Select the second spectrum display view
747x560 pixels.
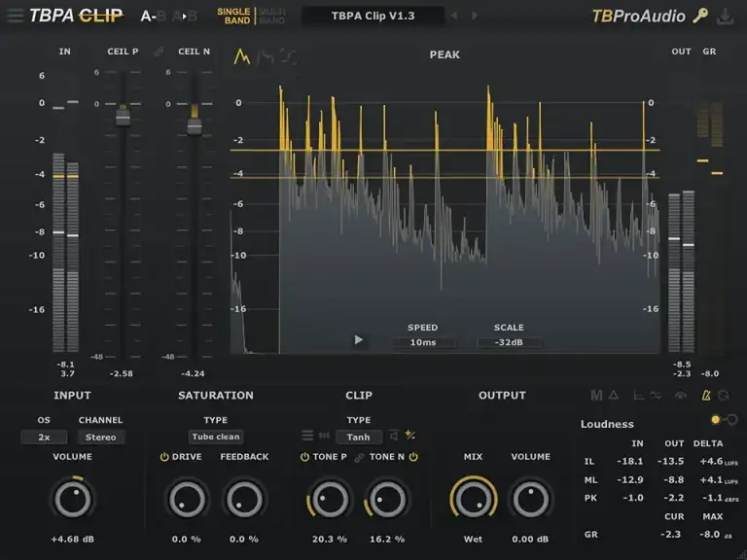click(x=266, y=57)
